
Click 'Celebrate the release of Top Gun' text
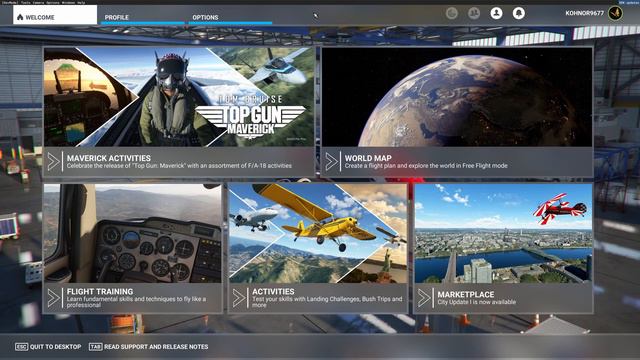click(179, 166)
